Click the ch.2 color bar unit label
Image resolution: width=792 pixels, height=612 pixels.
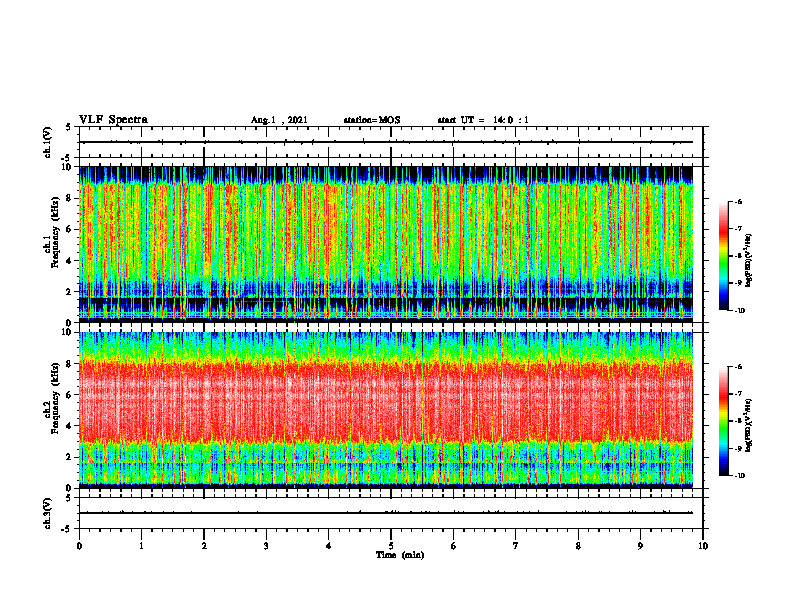[x=749, y=425]
